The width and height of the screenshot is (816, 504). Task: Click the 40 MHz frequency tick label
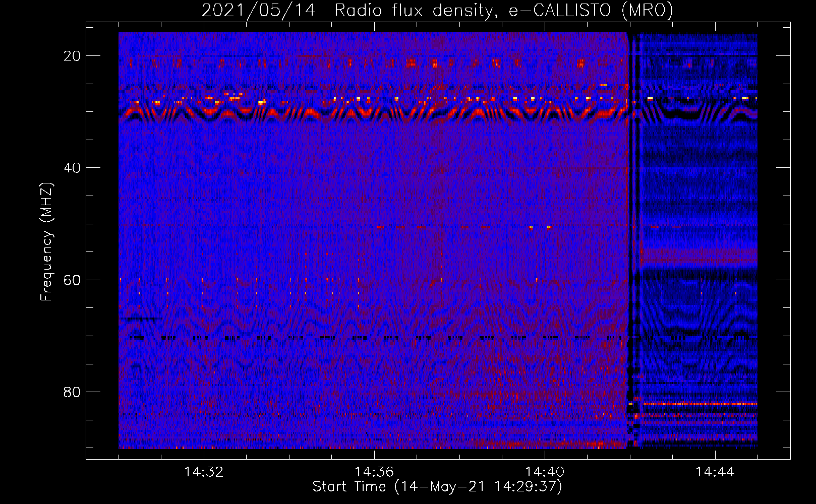pyautogui.click(x=72, y=168)
